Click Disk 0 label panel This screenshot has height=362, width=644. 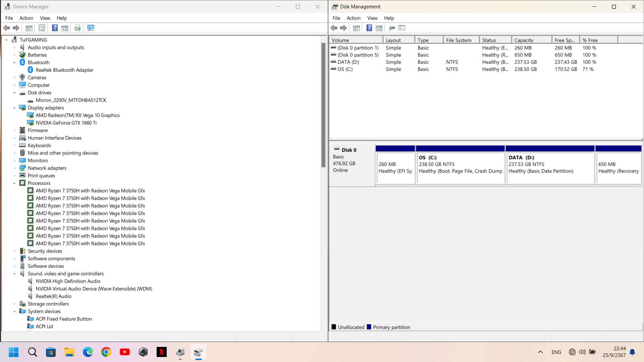[x=352, y=165]
